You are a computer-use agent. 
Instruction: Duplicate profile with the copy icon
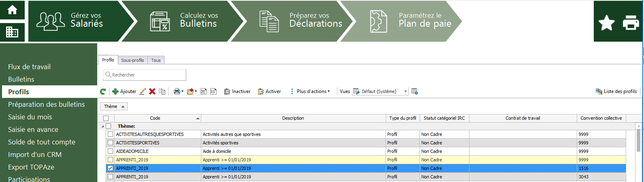[162, 91]
